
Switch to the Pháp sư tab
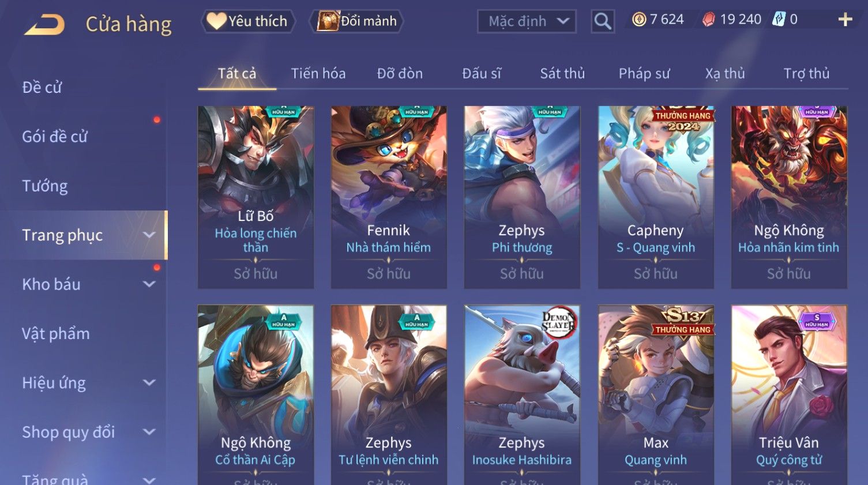644,73
